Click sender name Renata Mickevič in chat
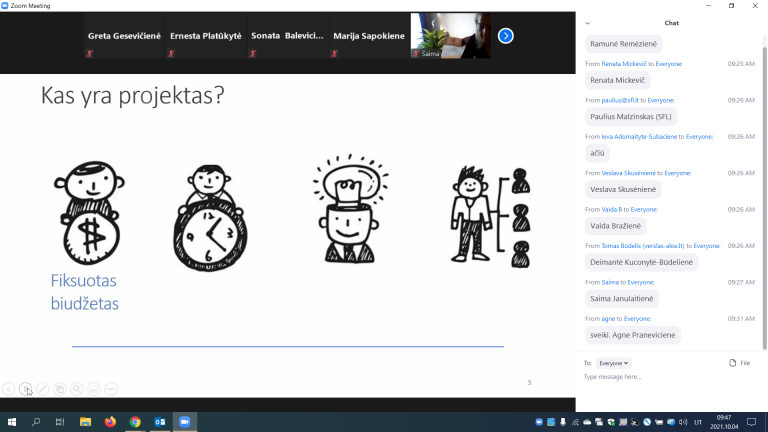 click(624, 64)
